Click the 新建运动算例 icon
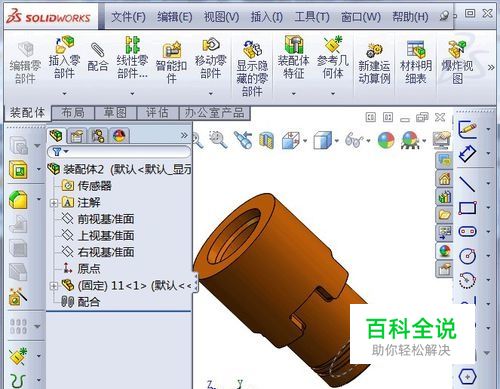 374,50
